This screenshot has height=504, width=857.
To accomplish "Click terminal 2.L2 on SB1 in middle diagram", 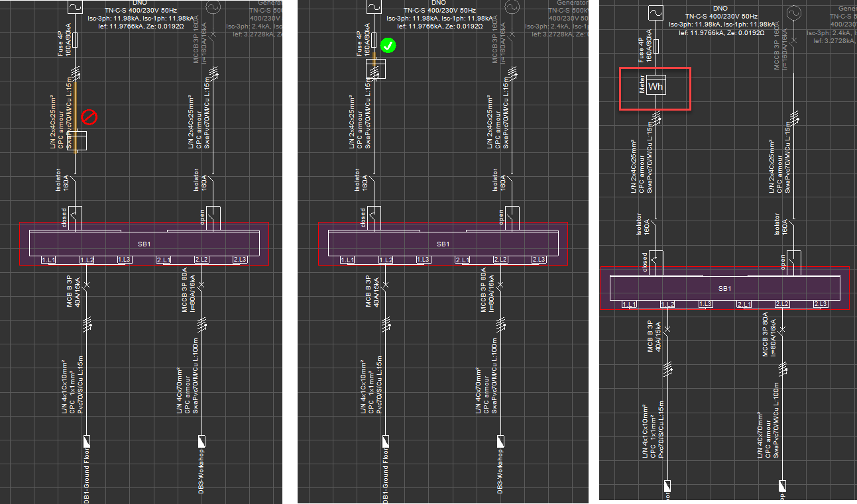I will (501, 258).
